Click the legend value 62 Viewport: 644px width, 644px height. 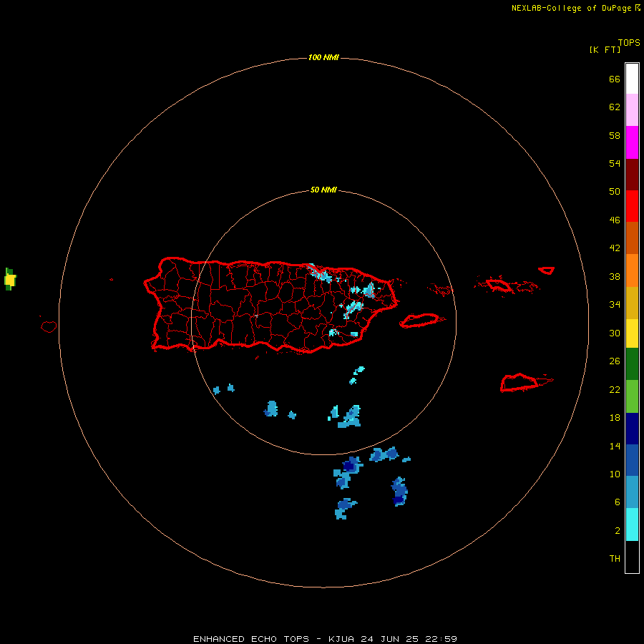[x=615, y=107]
